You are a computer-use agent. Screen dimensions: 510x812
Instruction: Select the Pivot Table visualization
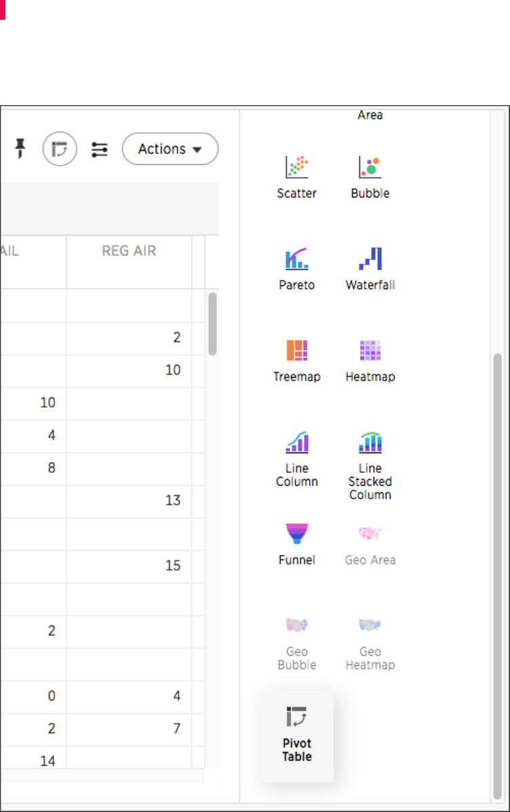296,735
